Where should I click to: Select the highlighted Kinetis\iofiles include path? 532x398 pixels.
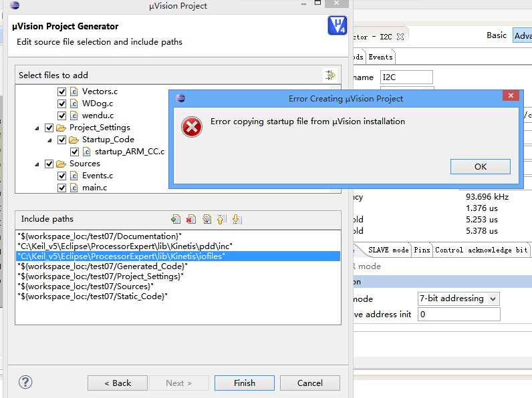pos(178,256)
